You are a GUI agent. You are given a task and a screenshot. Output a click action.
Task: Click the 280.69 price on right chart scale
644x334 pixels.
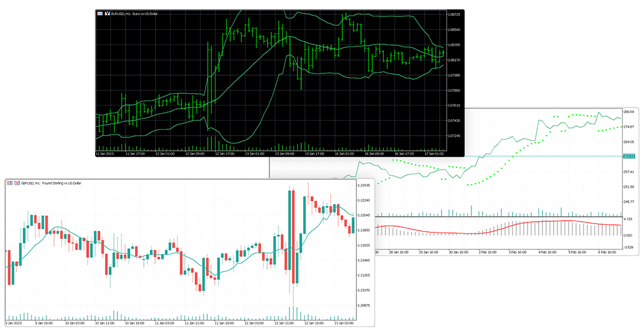click(629, 112)
